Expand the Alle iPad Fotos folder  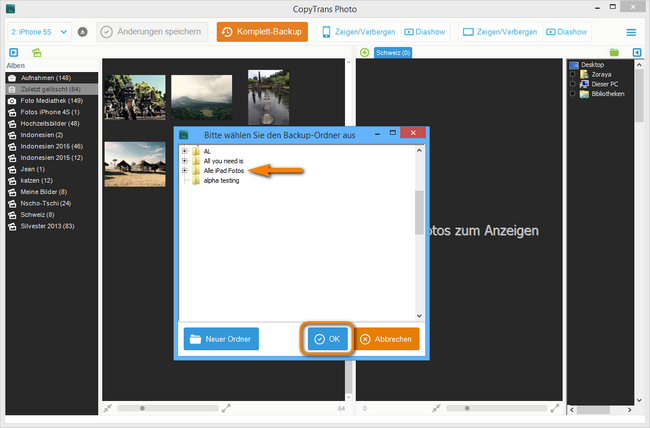click(185, 171)
